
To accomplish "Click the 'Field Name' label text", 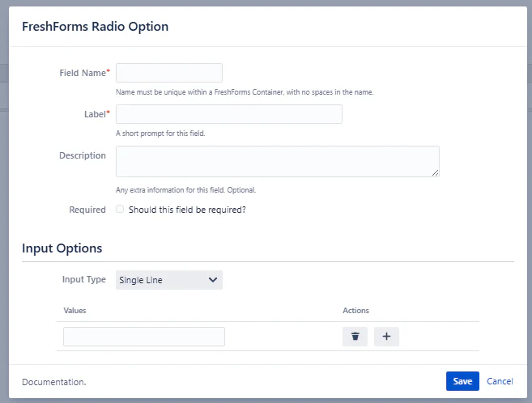I will [82, 73].
